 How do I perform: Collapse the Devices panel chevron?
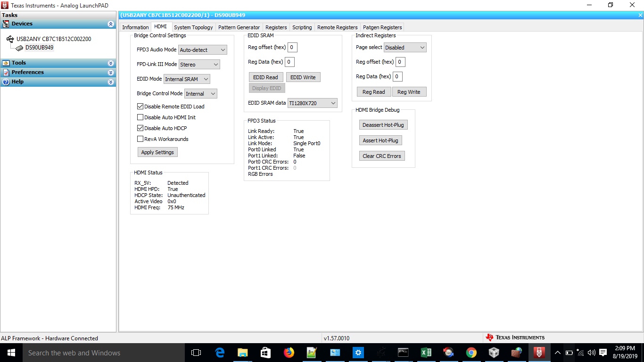[x=111, y=24]
